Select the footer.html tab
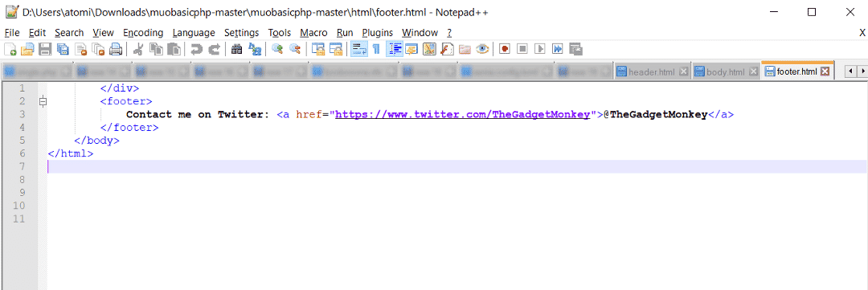Viewport: 868px width, 290px height. click(796, 71)
